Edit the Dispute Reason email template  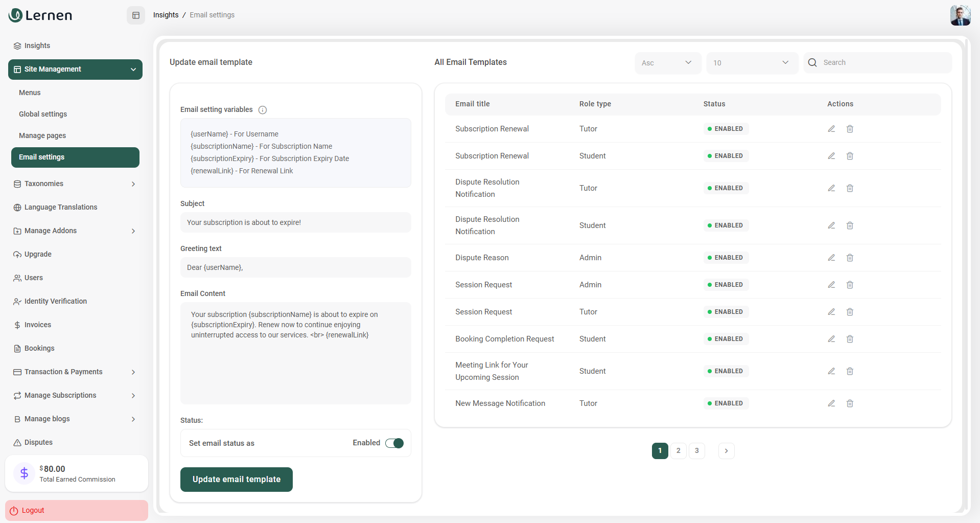831,258
